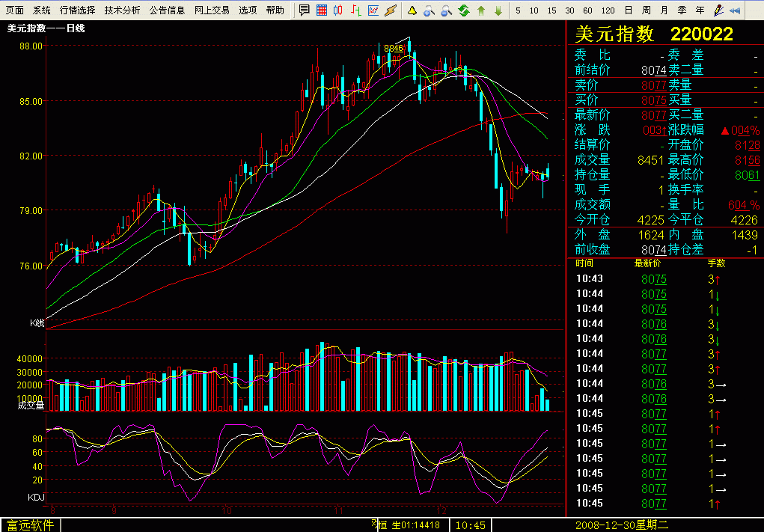This screenshot has width=764, height=532.
Task: Click the 外盘 value 1624
Action: [x=651, y=235]
